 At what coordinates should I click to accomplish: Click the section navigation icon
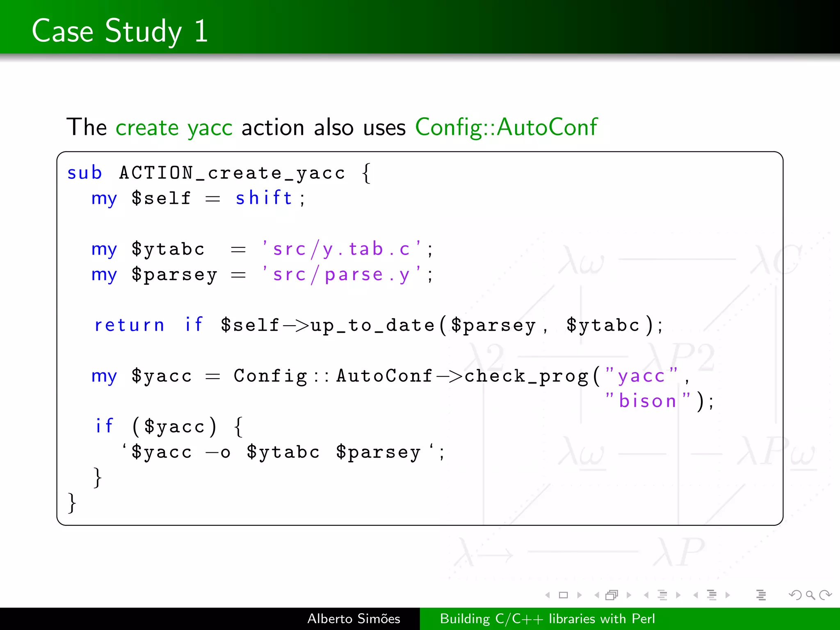point(712,595)
